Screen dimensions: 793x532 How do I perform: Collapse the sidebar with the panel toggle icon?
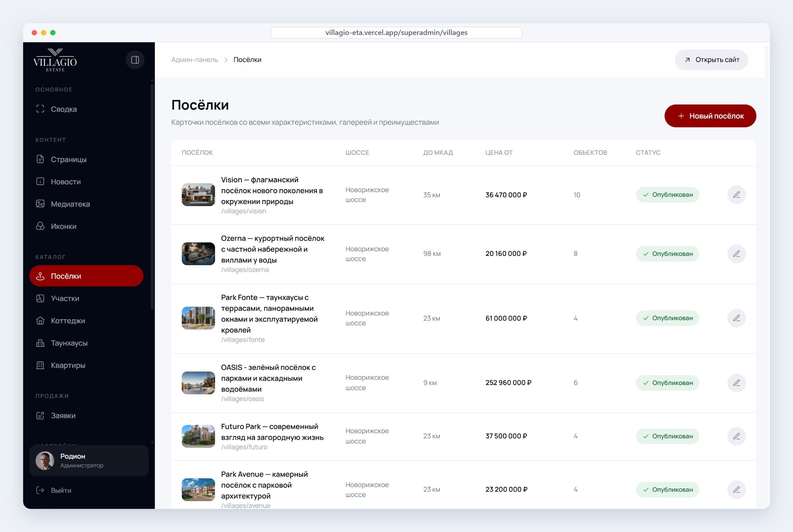point(135,60)
